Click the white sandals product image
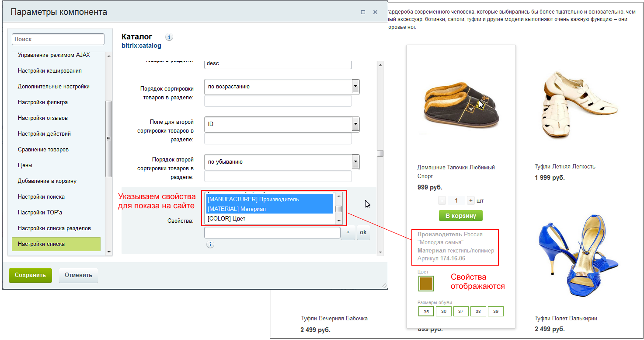 coord(580,105)
